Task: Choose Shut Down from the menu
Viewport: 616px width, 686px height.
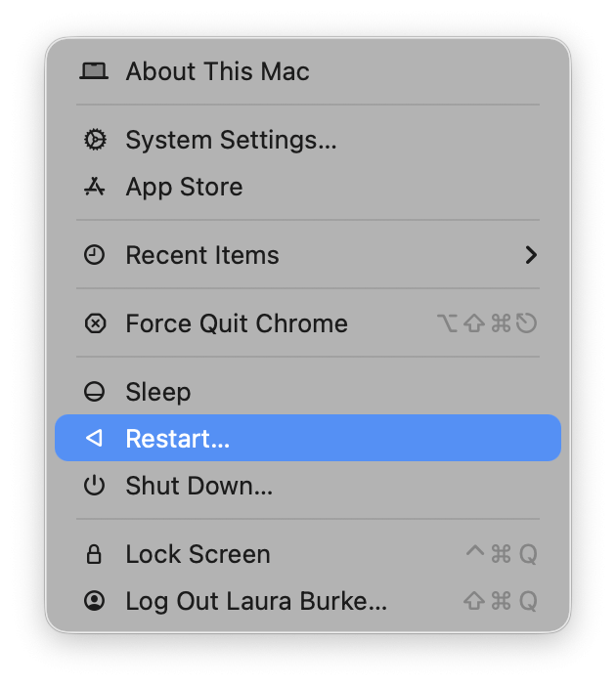Action: click(x=198, y=486)
